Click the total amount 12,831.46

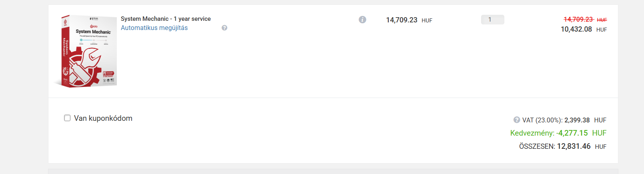(574, 146)
